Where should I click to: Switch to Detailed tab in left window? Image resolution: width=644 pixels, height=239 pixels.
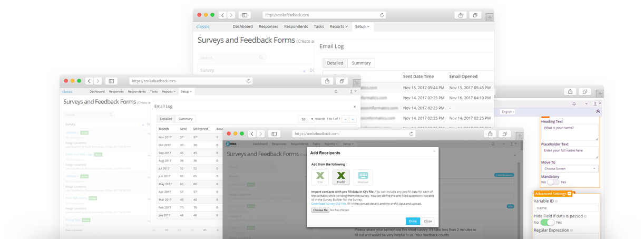166,119
